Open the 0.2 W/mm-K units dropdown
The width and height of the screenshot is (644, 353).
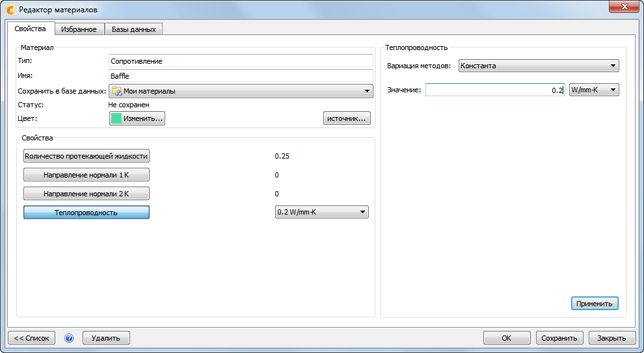click(322, 212)
